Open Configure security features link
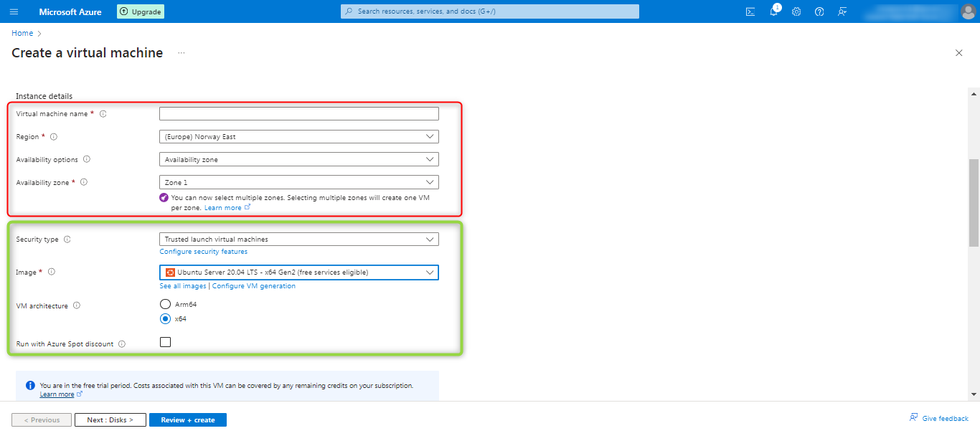 click(204, 252)
